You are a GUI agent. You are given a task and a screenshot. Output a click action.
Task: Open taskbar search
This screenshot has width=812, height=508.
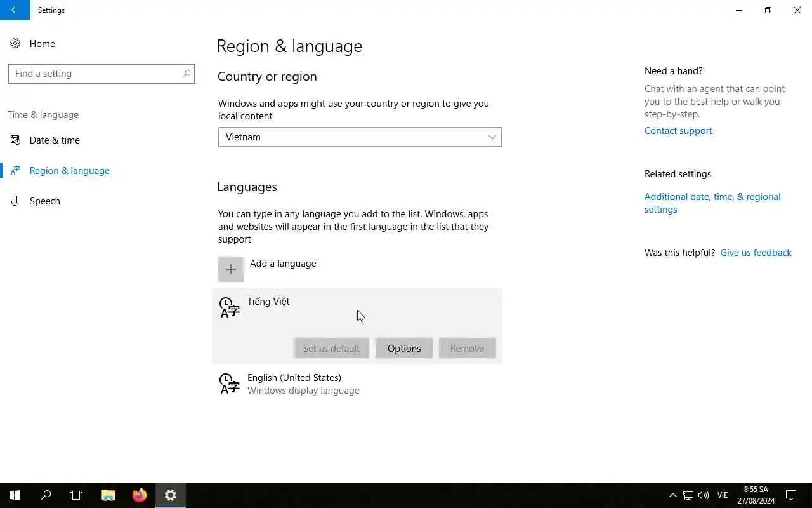click(x=46, y=495)
